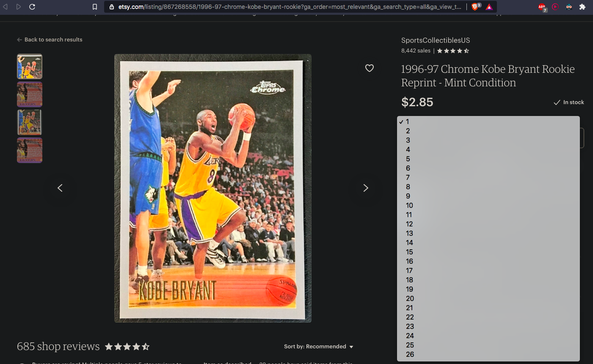Set quantity to 23
593x364 pixels.
488,326
